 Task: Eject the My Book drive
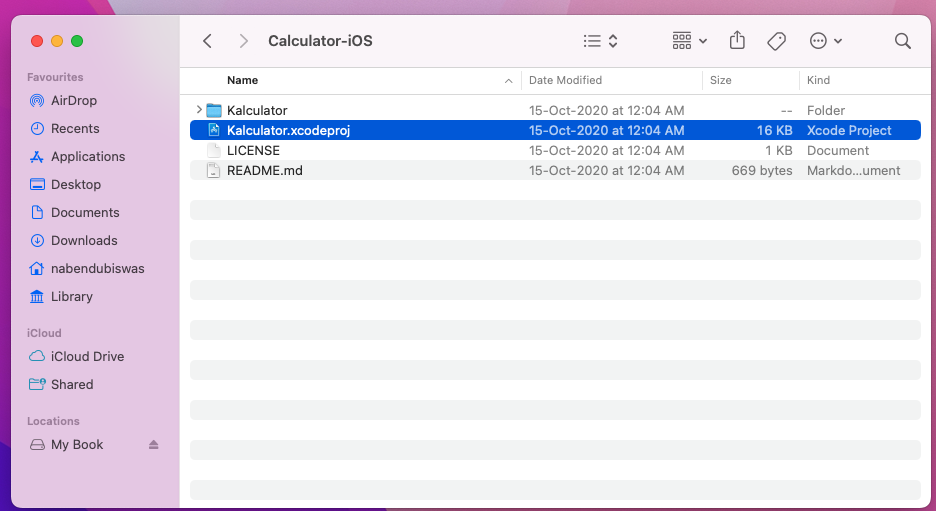pyautogui.click(x=153, y=445)
